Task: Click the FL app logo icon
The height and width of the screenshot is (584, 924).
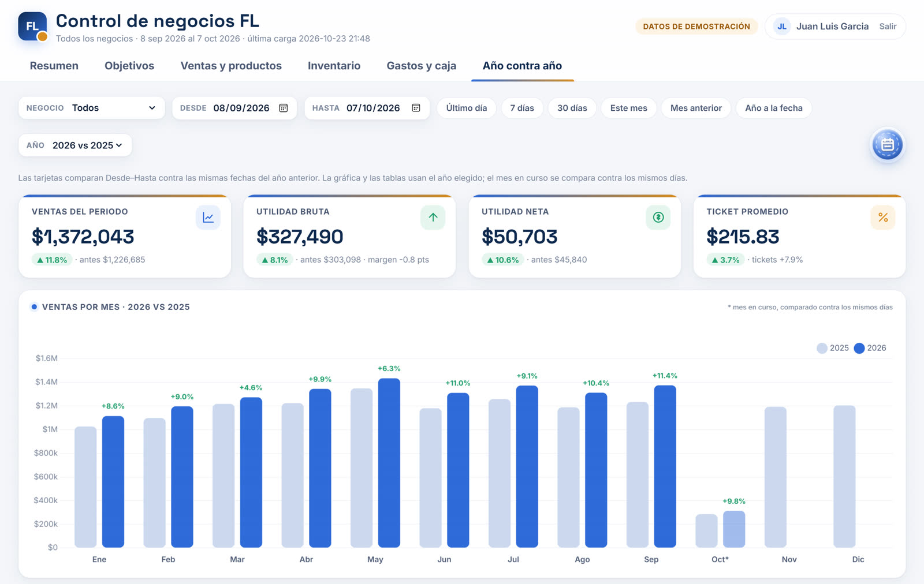Action: click(32, 27)
